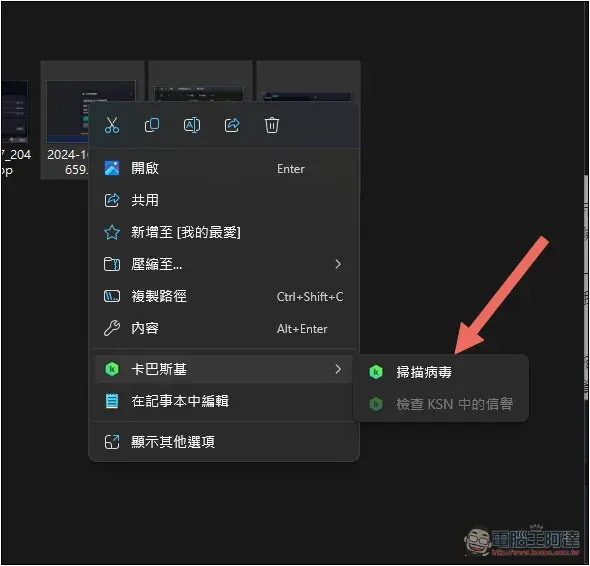Click 檢查 KSN 中的信譽 submenu entry
The image size is (590, 566).
coord(441,404)
